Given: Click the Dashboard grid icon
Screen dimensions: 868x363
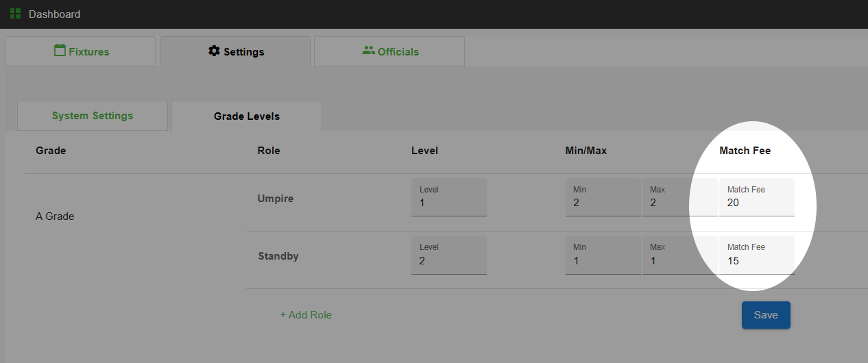Looking at the screenshot, I should (15, 14).
